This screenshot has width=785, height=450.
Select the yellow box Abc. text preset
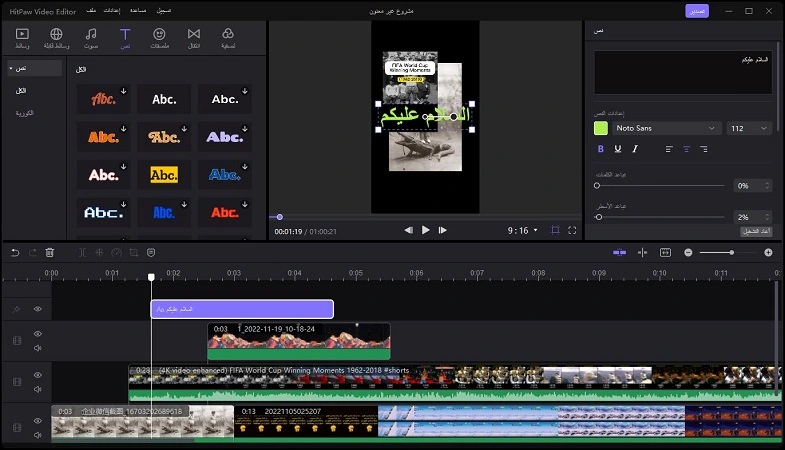tap(164, 175)
